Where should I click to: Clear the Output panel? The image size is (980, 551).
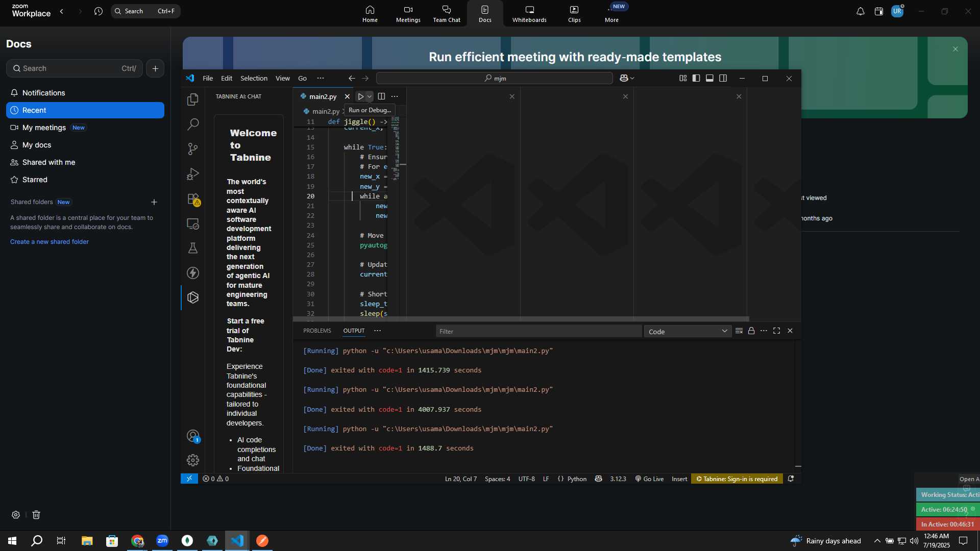pyautogui.click(x=739, y=331)
